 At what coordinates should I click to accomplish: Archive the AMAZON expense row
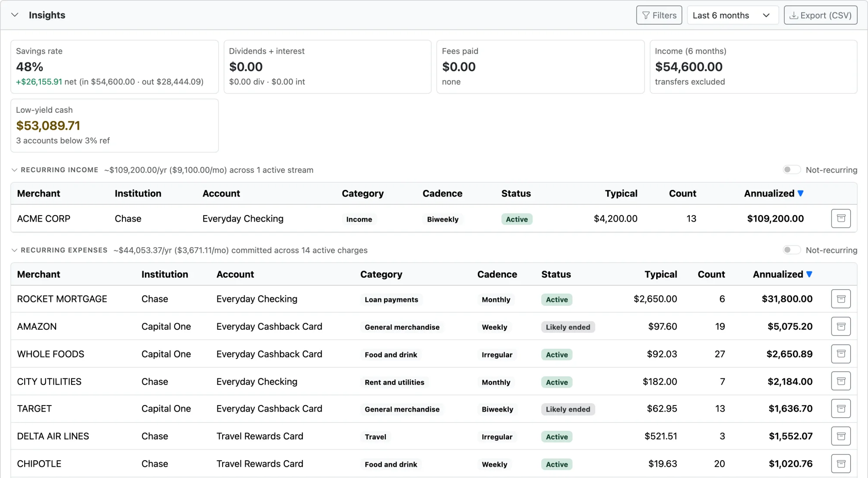[x=841, y=327]
